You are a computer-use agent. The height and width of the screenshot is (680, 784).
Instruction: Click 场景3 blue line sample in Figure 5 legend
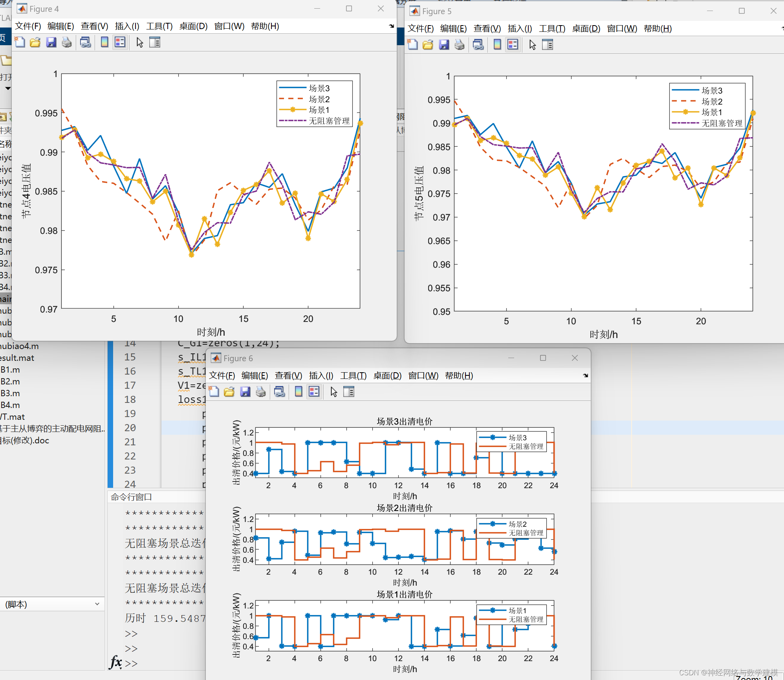pyautogui.click(x=685, y=90)
